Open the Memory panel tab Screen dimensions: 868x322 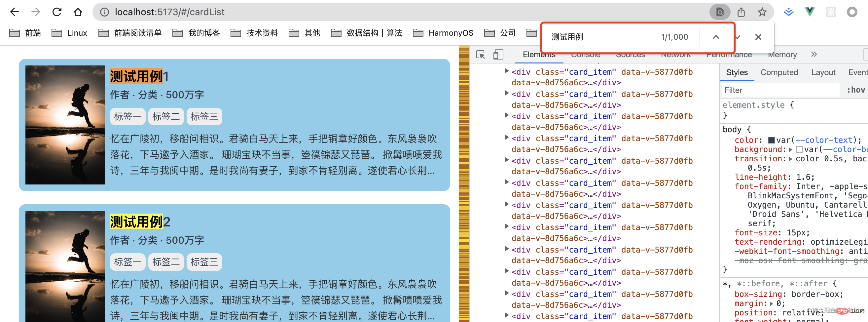[x=782, y=55]
